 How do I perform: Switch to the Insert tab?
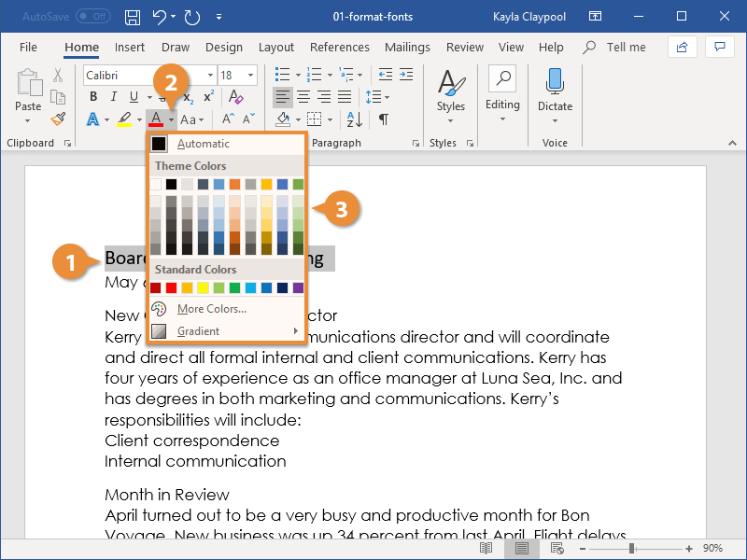coord(130,47)
